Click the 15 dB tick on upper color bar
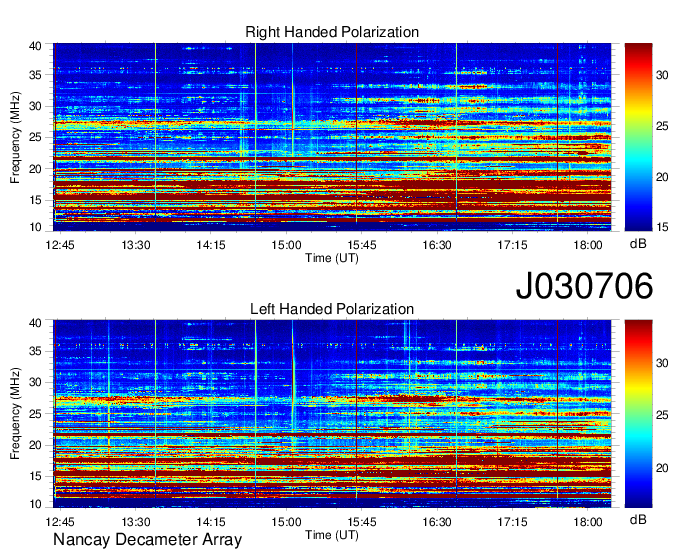680x552 pixels. pos(662,227)
